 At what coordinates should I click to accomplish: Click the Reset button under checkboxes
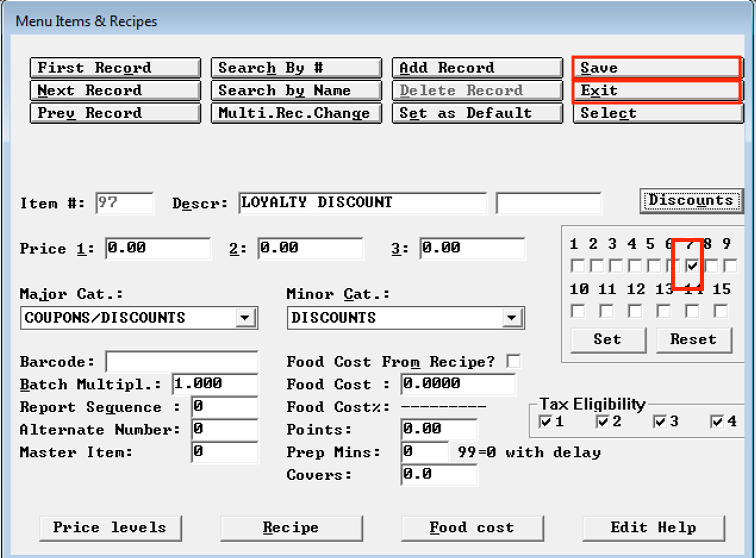tap(694, 340)
